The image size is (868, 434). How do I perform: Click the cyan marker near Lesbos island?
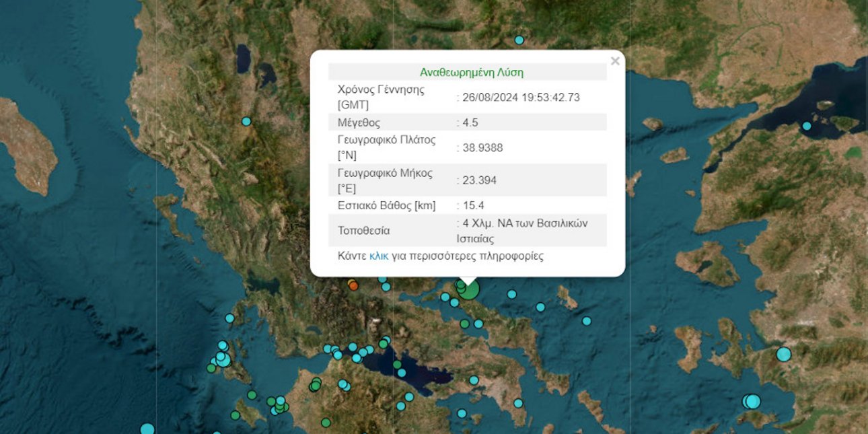coord(806,126)
